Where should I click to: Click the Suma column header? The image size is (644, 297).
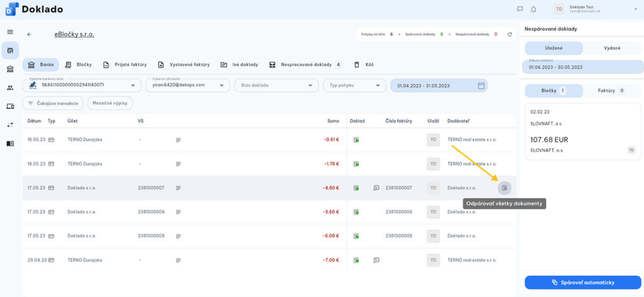point(333,121)
